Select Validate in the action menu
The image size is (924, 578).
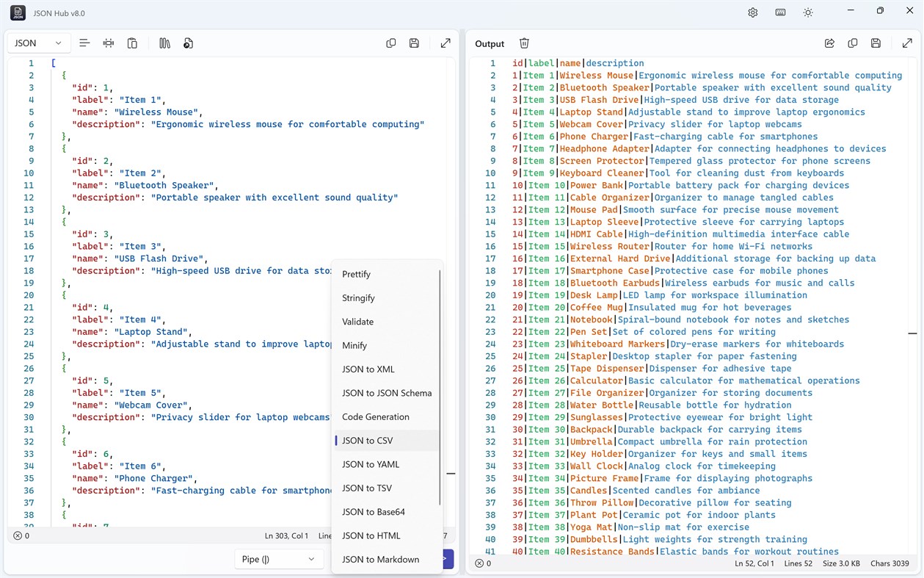pyautogui.click(x=387, y=322)
